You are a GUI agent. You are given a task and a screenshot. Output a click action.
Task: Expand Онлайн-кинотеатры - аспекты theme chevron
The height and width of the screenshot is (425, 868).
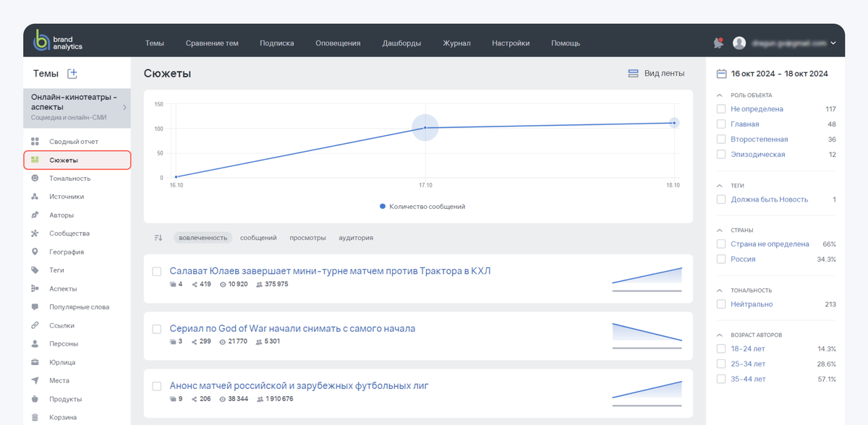point(124,108)
